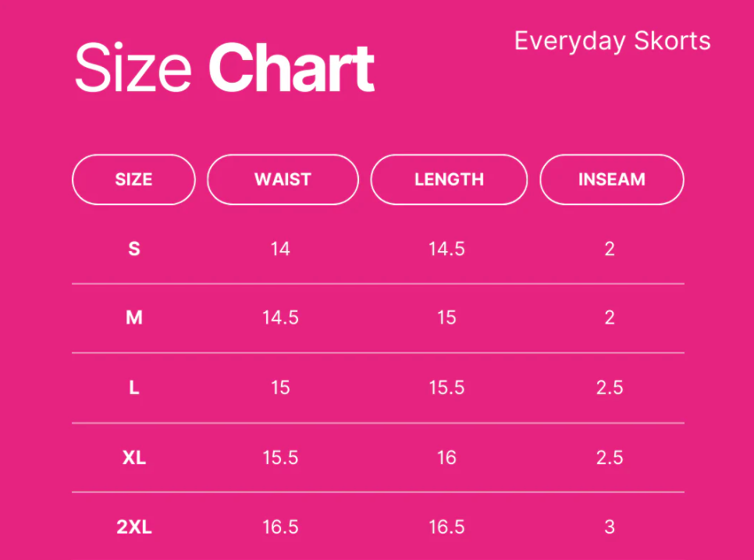754x560 pixels.
Task: Select the S size row label
Action: pyautogui.click(x=134, y=250)
